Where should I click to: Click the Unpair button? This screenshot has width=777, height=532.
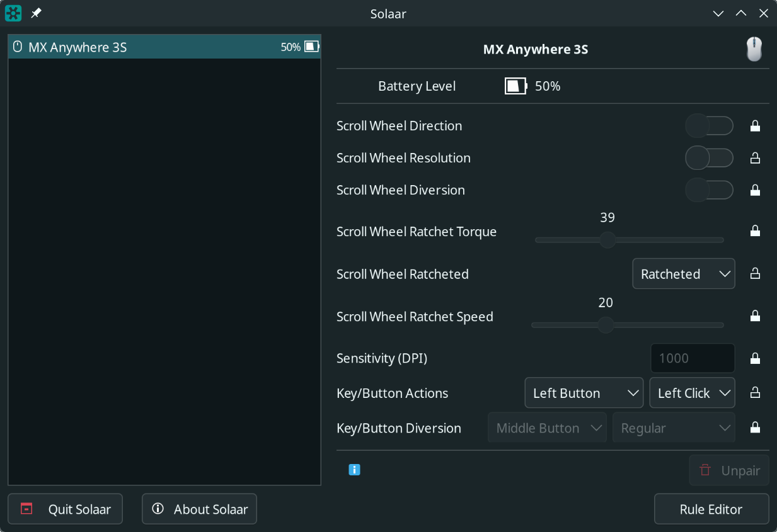(729, 470)
